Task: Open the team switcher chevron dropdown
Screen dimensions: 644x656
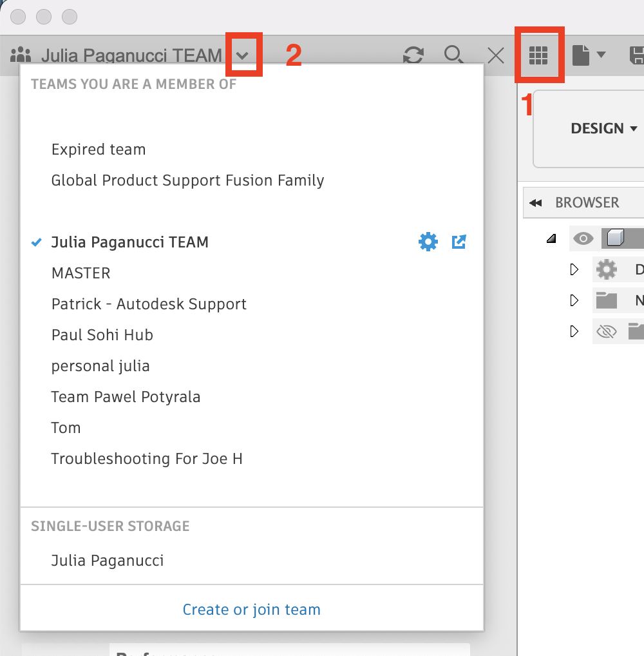Action: [242, 55]
